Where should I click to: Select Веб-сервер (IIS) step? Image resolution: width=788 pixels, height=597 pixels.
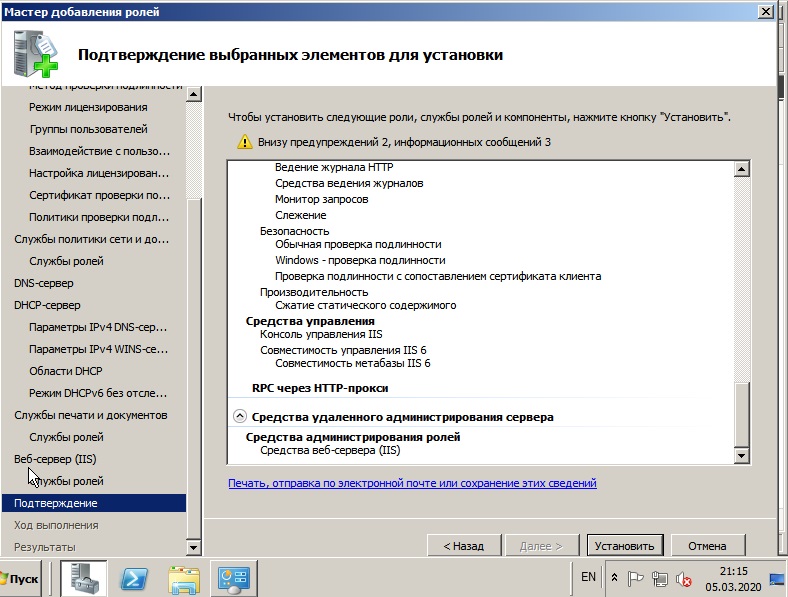(x=55, y=459)
